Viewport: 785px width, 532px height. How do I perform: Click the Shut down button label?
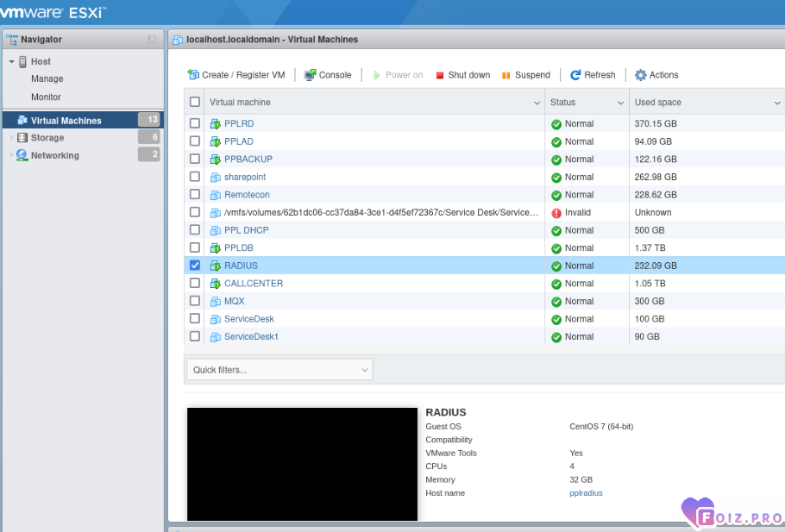(469, 75)
